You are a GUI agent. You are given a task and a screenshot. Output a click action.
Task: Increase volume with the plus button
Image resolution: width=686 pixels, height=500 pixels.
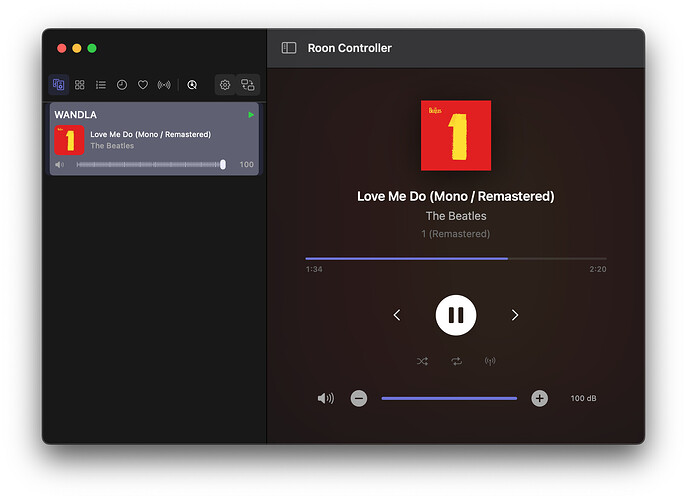[540, 398]
